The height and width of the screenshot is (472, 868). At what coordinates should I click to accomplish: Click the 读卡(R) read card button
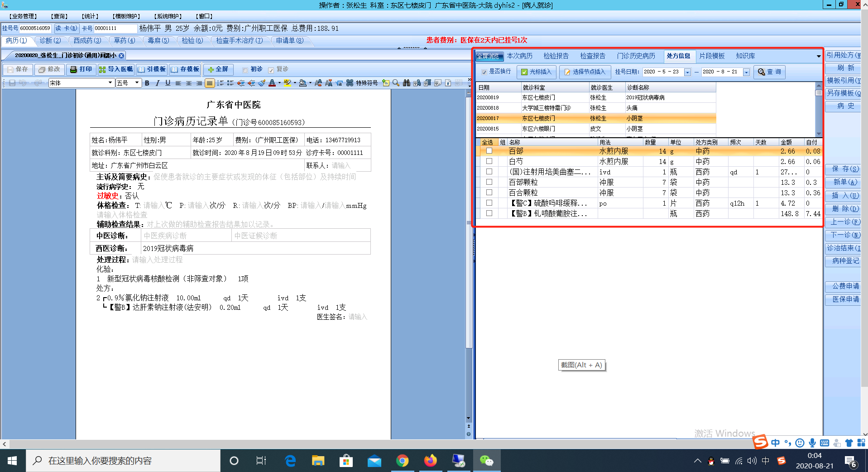pyautogui.click(x=67, y=29)
